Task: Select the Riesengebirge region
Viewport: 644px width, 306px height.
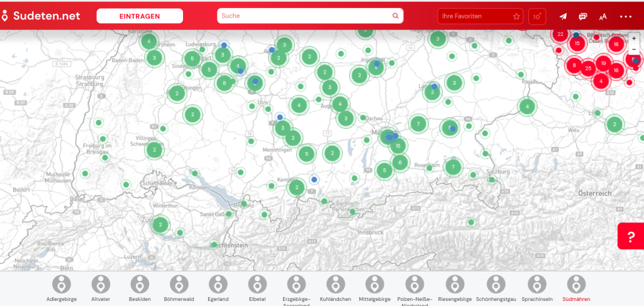Action: pos(454,288)
